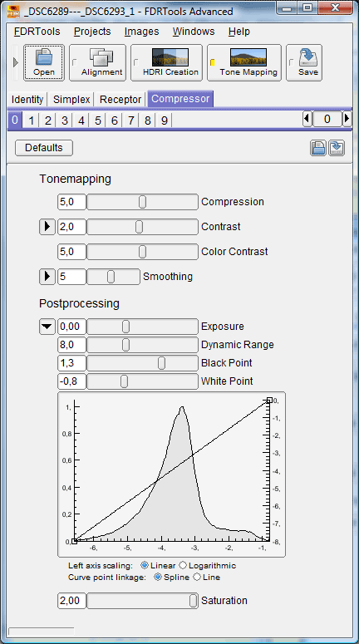Click the Defaults button
359x644 pixels.
pyautogui.click(x=44, y=148)
